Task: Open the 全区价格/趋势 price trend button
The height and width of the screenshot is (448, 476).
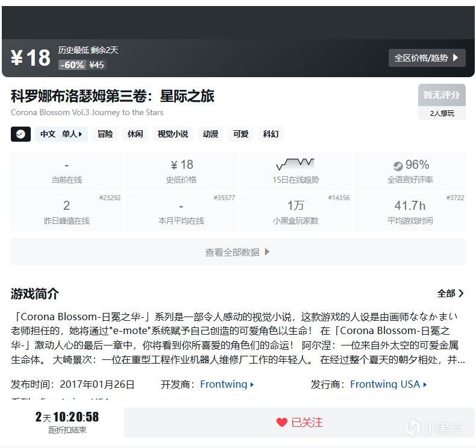Action: 427,58
